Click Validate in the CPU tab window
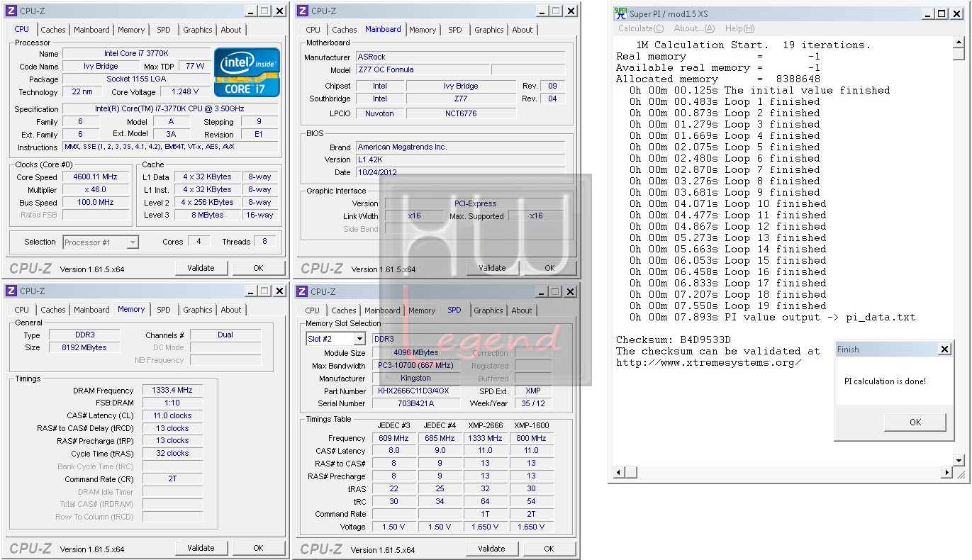Image resolution: width=972 pixels, height=560 pixels. pos(201,268)
